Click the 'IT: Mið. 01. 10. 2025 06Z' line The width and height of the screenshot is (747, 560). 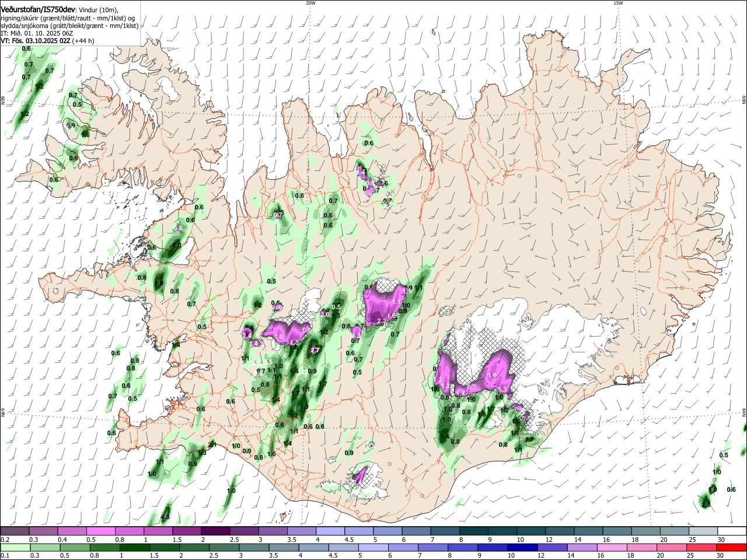pos(37,33)
